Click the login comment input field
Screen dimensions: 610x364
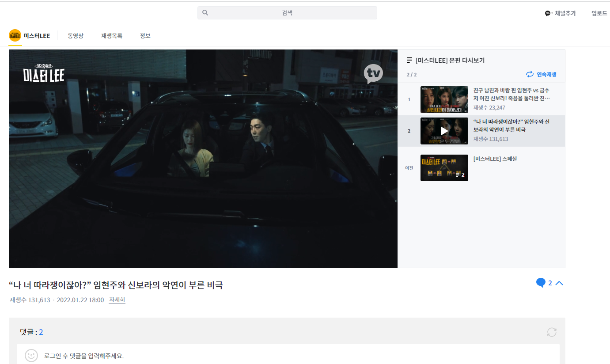click(288, 356)
